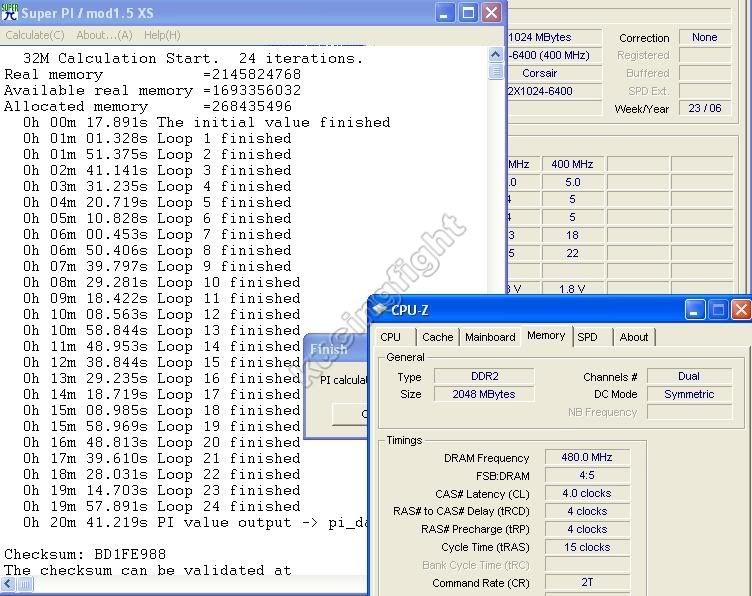752x596 pixels.
Task: Open the SPD tab in CPU-Z
Action: point(588,337)
